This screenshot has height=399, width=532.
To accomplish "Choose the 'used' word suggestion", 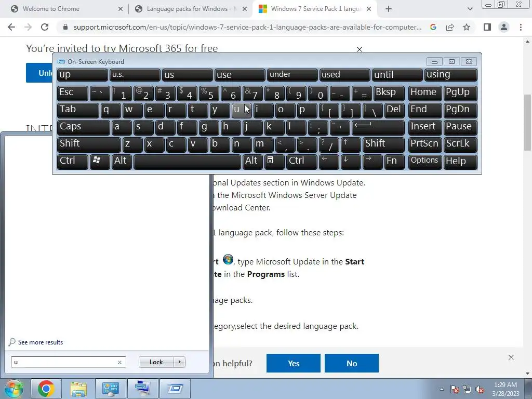I will point(345,75).
